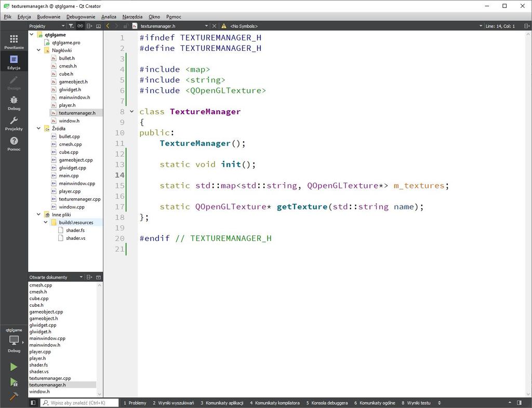Expand output pane with up arrow
This screenshot has height=408, width=532.
[510, 403]
